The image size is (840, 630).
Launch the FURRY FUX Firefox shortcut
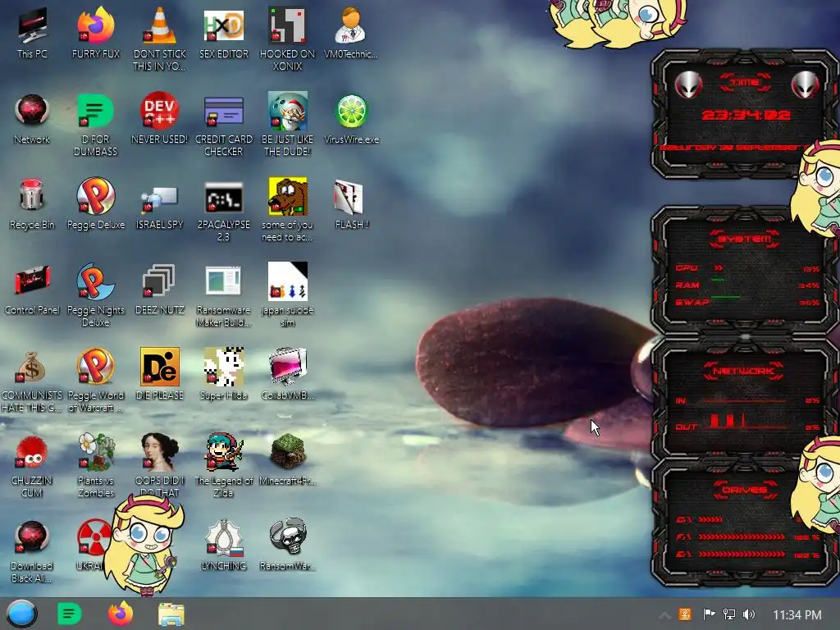coord(96,33)
